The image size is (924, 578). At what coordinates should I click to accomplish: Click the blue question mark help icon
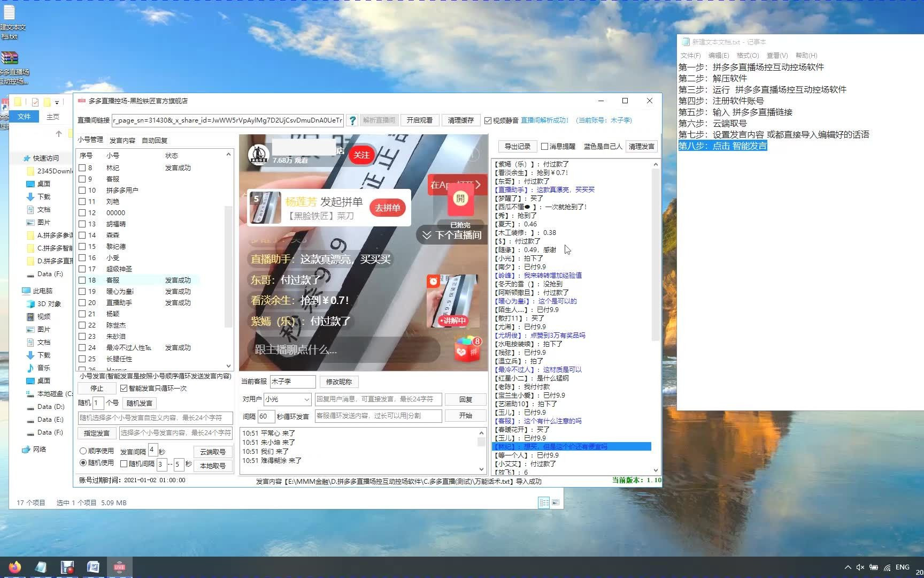coord(352,120)
